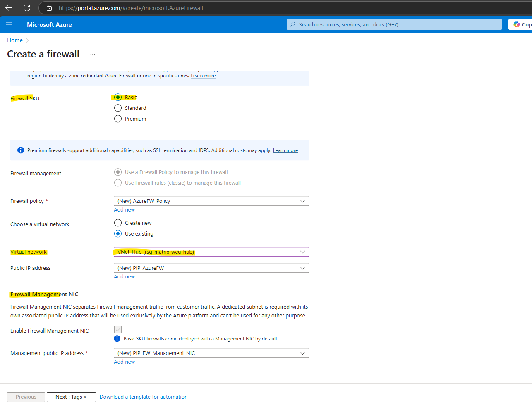The image size is (532, 407).
Task: Select the Basic firewall SKU
Action: coord(118,97)
